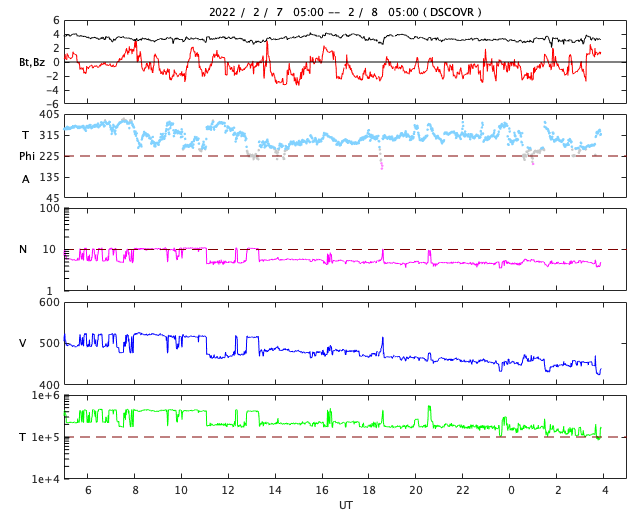Viewport: 640px width, 512px height.
Task: Click UT x-axis tick label '2'
Action: click(x=558, y=490)
